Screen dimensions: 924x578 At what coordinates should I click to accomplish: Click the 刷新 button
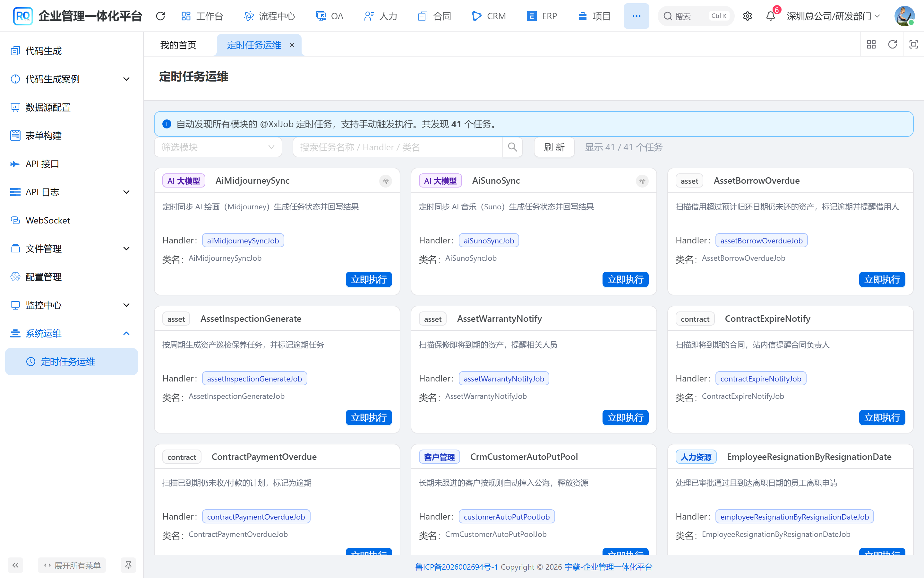[554, 147]
